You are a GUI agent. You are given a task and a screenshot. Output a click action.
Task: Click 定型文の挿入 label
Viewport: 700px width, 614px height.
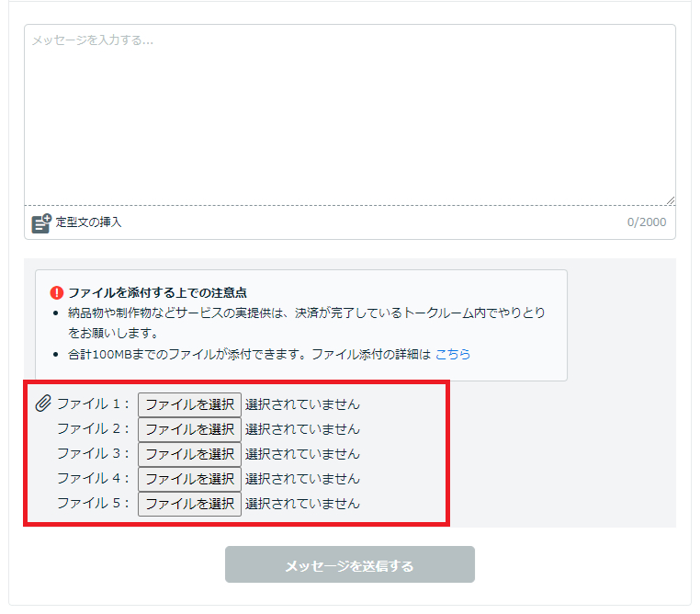[x=88, y=222]
